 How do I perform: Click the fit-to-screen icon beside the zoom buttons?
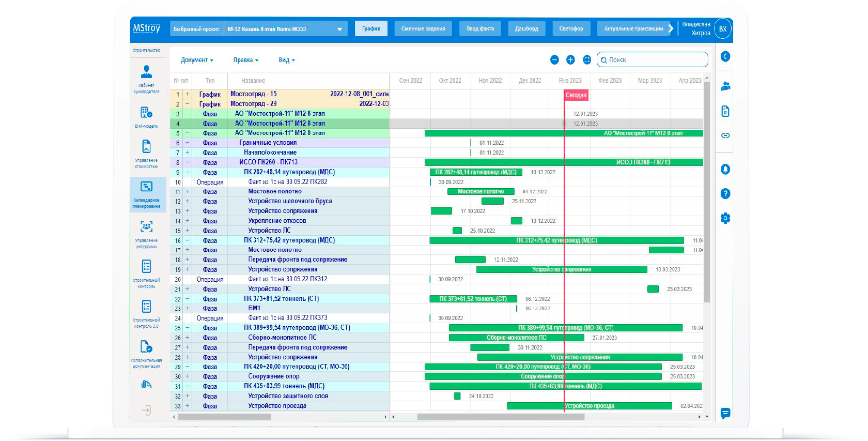pyautogui.click(x=587, y=60)
